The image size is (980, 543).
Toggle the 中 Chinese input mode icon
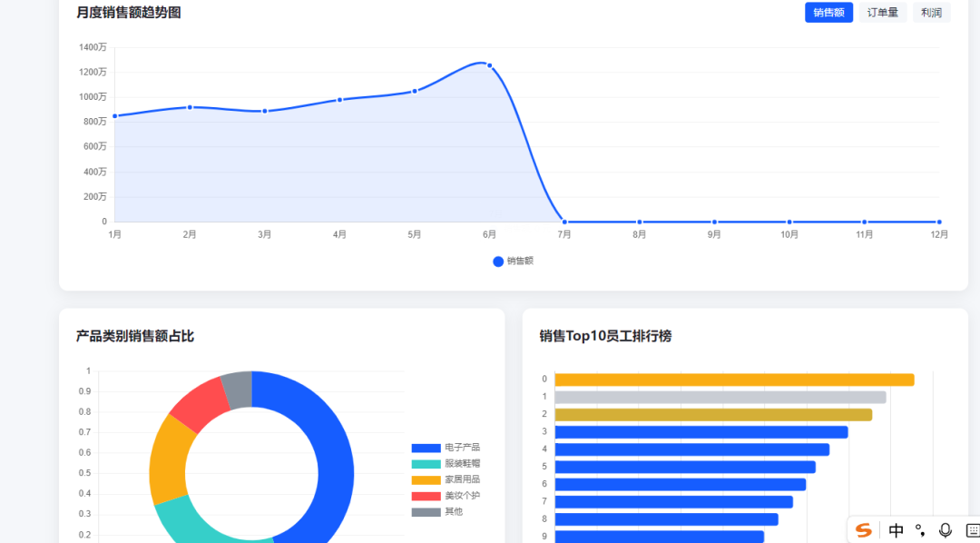896,530
